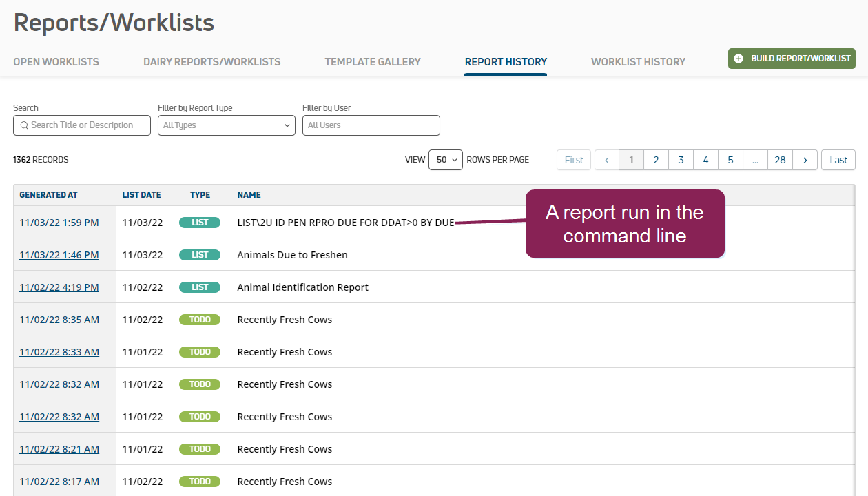Click the previous page arrow

tap(606, 160)
